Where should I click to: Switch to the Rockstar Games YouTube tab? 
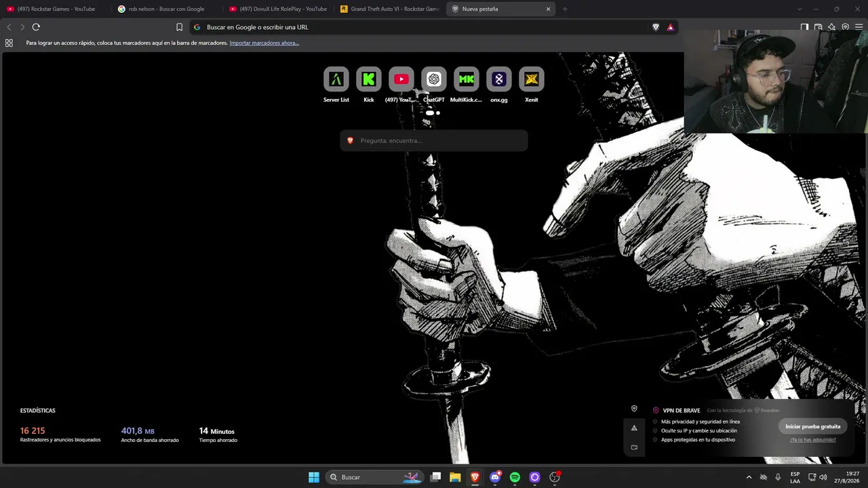click(x=56, y=9)
